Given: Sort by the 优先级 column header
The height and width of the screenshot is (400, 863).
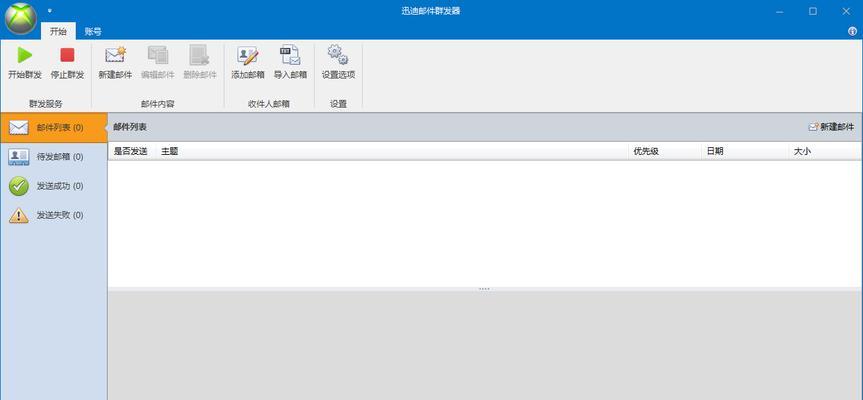Looking at the screenshot, I should pyautogui.click(x=665, y=151).
